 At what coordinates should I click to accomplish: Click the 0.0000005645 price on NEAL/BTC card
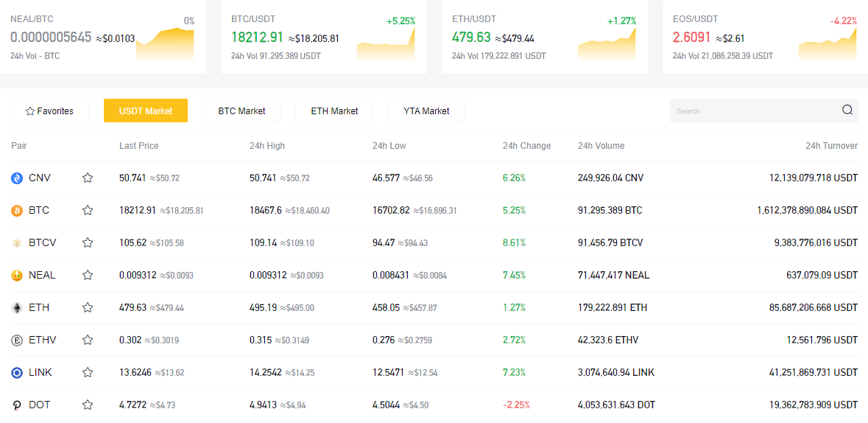51,38
